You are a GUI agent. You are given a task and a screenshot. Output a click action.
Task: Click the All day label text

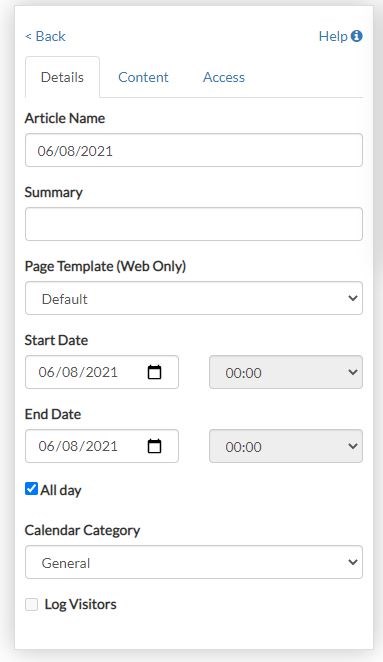[61, 490]
